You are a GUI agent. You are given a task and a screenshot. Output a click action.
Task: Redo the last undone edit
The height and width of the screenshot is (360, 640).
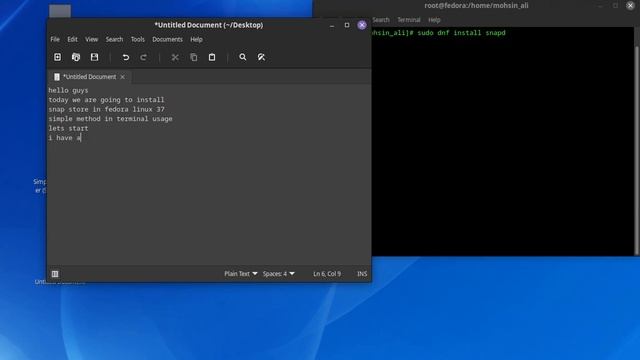pyautogui.click(x=143, y=58)
